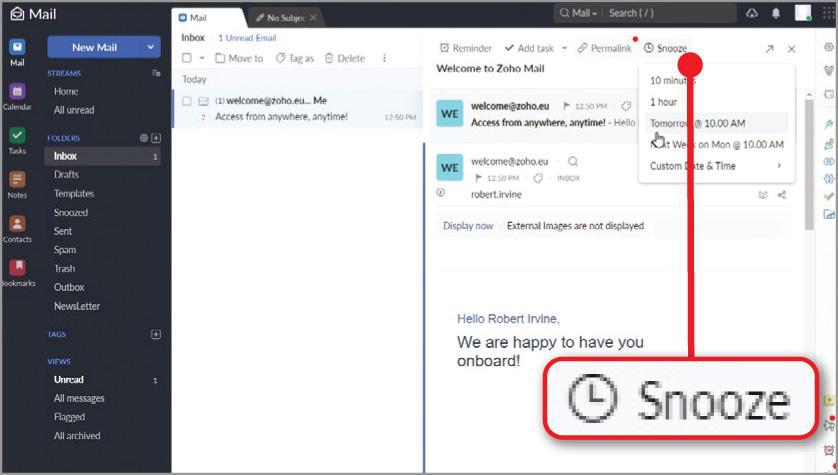Close the email preview pane
The height and width of the screenshot is (475, 838).
tap(792, 49)
